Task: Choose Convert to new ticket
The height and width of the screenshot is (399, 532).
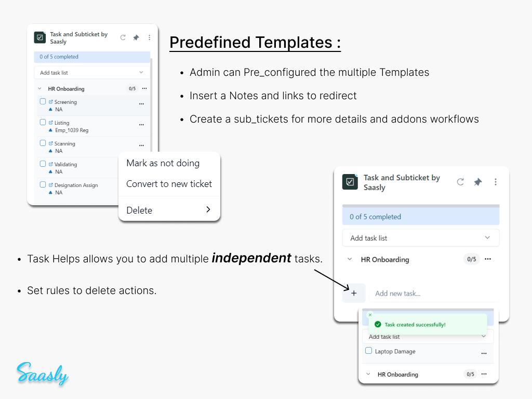Action: point(169,184)
